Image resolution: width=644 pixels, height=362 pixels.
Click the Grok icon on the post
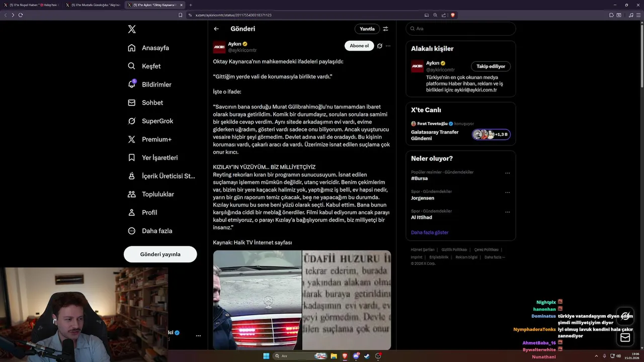click(x=380, y=46)
